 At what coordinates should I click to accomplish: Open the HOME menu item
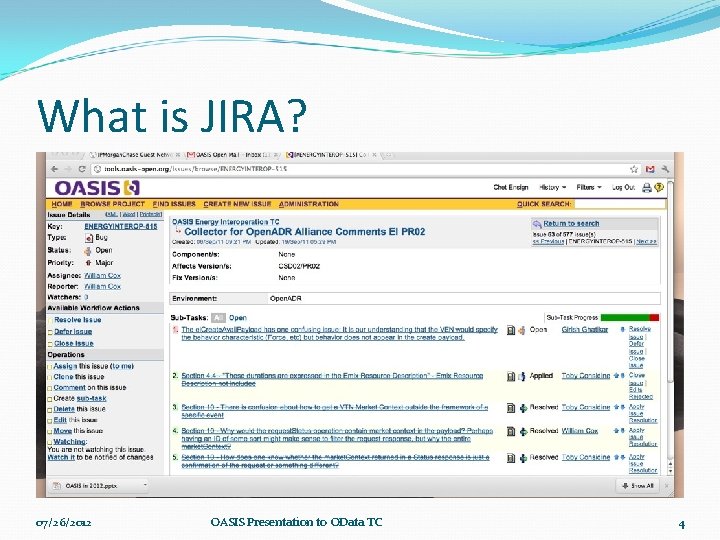[x=62, y=204]
